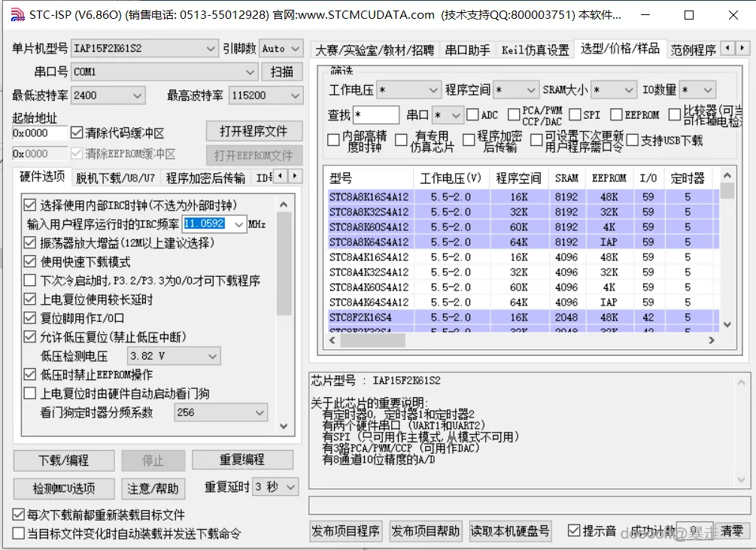
Task: Uncheck 每次下载前都重新装载目标文件
Action: tap(16, 515)
